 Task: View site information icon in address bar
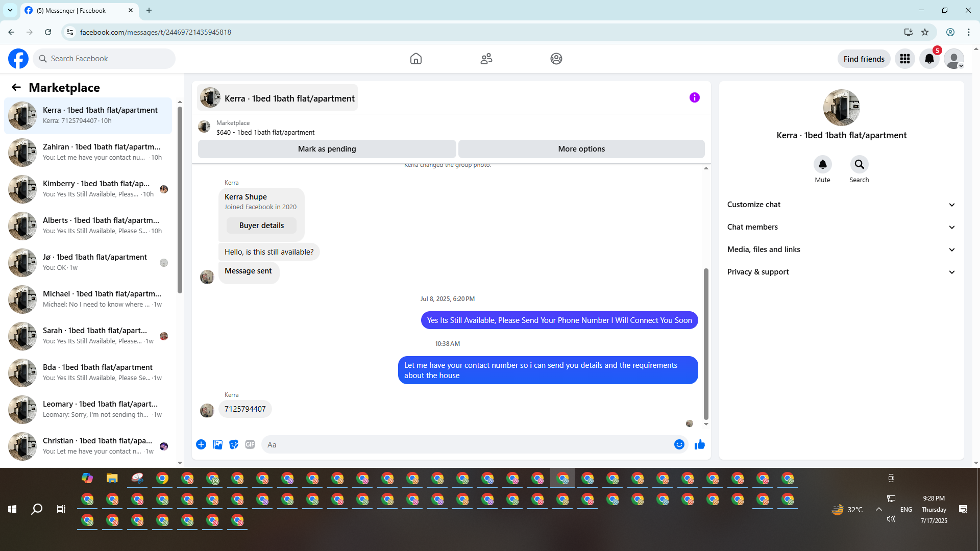coord(70,32)
